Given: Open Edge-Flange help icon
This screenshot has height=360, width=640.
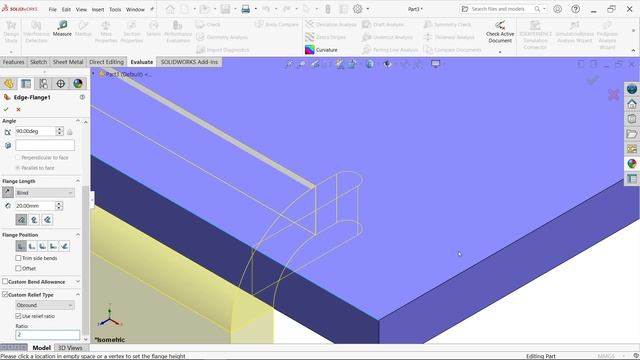Looking at the screenshot, I should coord(82,97).
